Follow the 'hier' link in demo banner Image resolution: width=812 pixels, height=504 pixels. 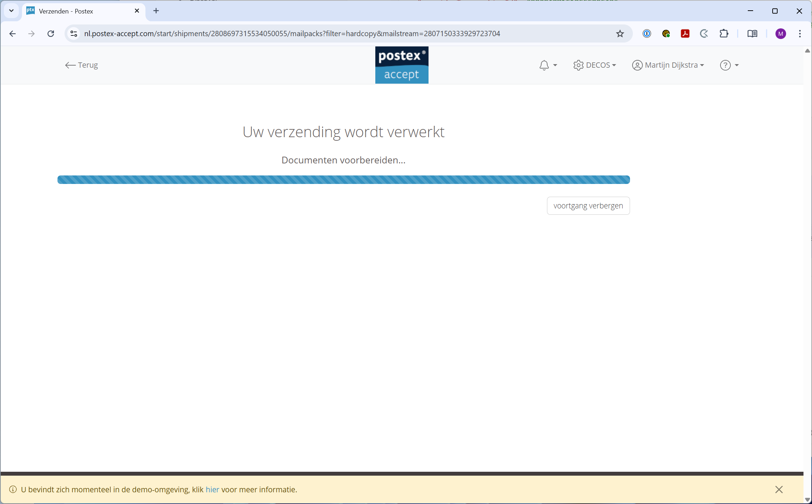pos(212,489)
